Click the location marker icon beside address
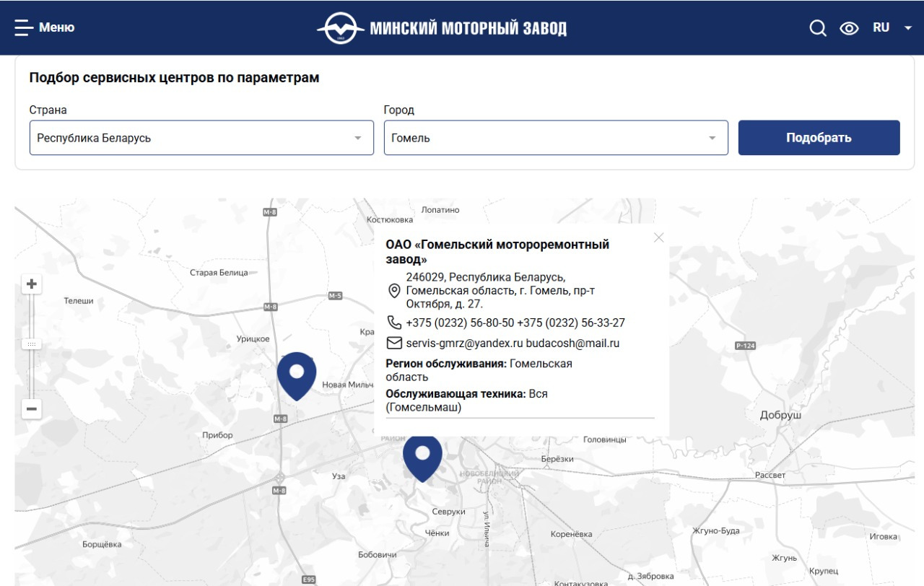This screenshot has height=586, width=924. 394,290
